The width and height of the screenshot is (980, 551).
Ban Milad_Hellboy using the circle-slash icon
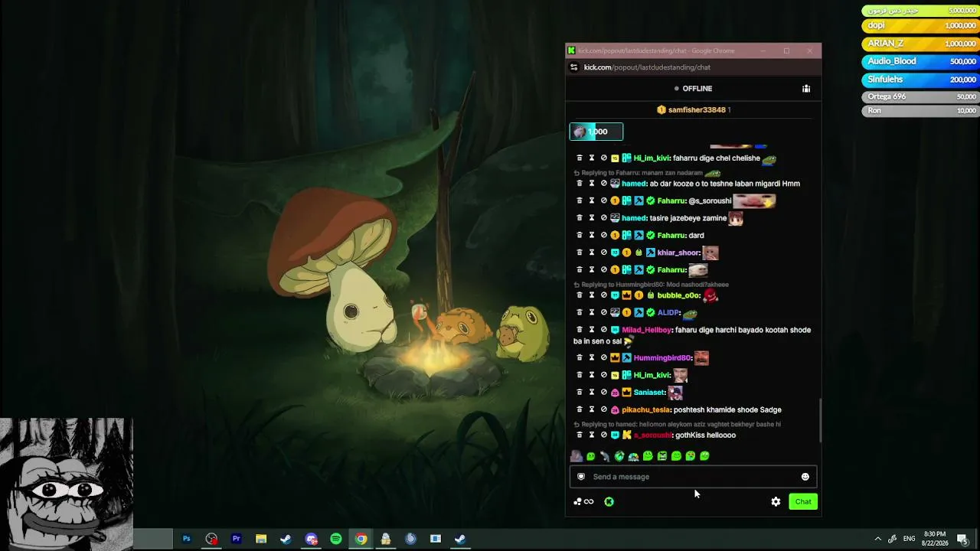point(603,330)
